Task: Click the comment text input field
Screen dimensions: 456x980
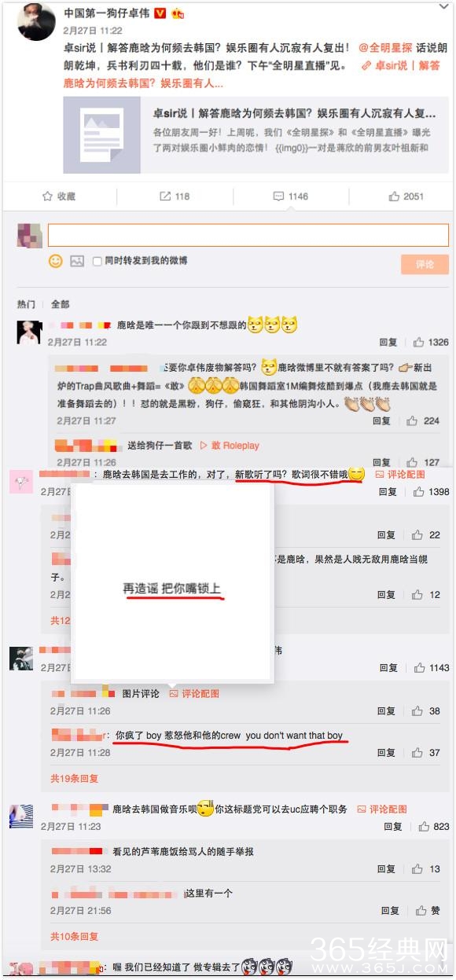Action: (248, 235)
